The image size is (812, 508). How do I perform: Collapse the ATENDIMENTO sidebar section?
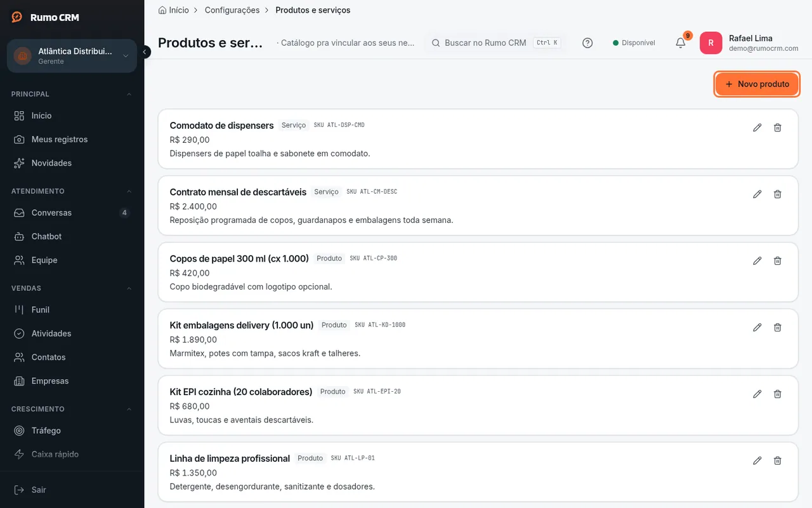pos(72,191)
